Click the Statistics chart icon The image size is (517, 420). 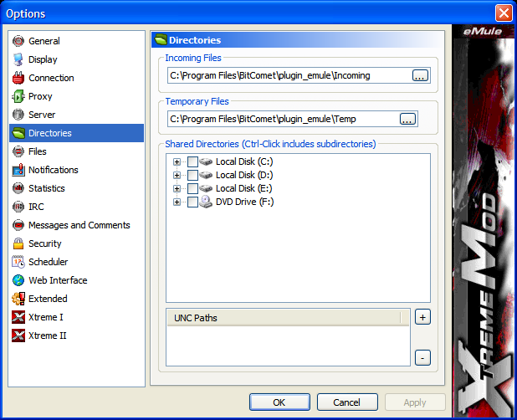coord(18,188)
